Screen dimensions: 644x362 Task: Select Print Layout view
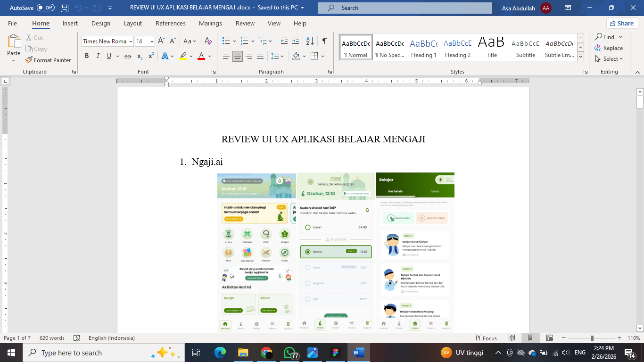[530, 338]
